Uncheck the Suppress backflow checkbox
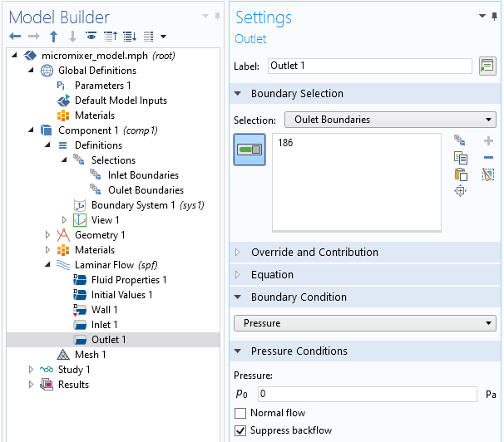The width and height of the screenshot is (504, 442). (240, 430)
